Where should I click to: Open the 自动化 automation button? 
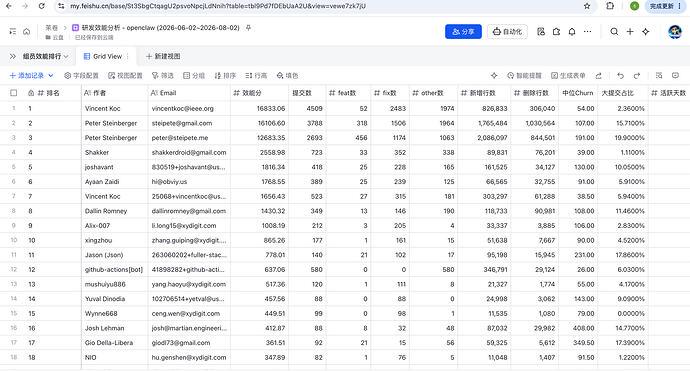tap(507, 32)
